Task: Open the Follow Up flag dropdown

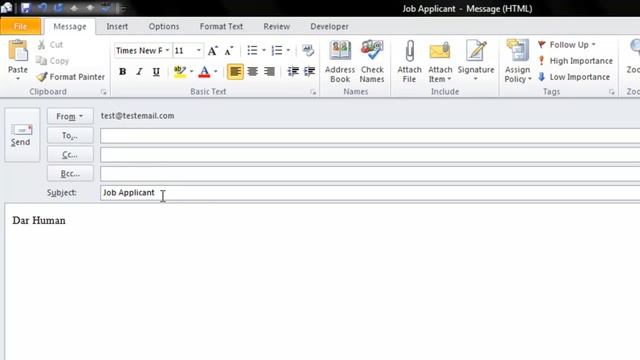Action: (567, 44)
